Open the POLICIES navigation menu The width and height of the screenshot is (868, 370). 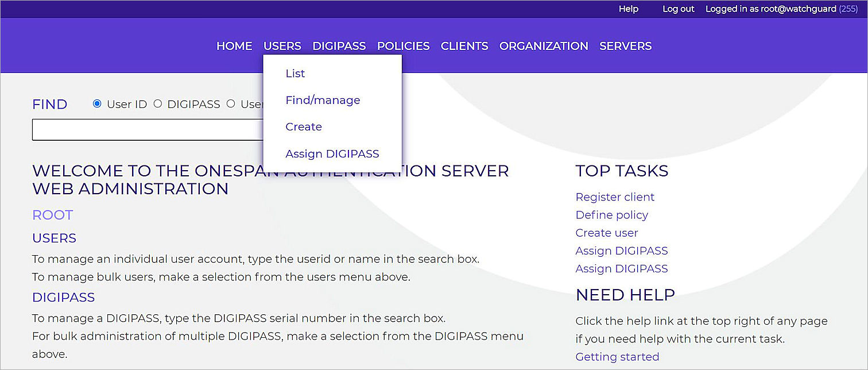(403, 46)
